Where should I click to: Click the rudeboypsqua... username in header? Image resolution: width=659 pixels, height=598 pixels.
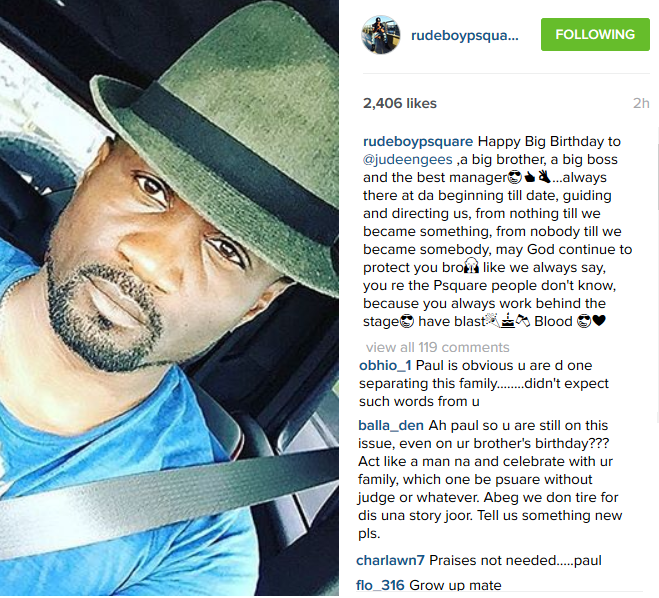(465, 35)
